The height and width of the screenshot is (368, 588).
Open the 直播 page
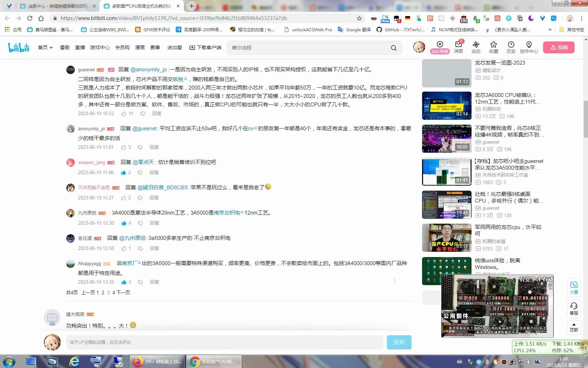pos(80,47)
